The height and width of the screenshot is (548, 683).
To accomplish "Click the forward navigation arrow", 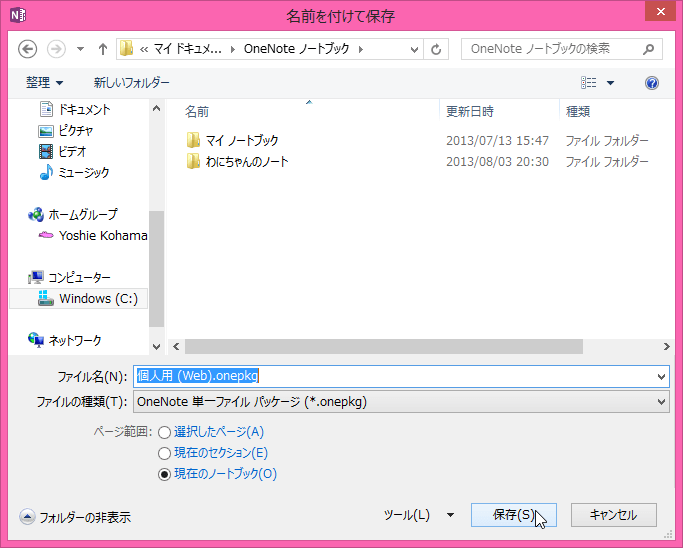I will (56, 49).
